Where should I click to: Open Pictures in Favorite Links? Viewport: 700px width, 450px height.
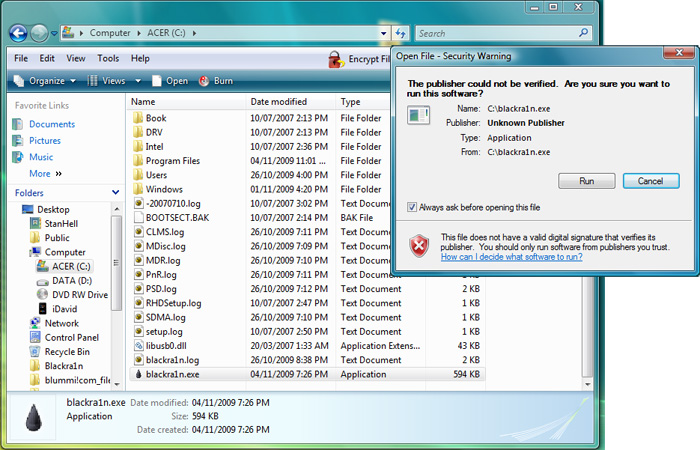point(45,141)
